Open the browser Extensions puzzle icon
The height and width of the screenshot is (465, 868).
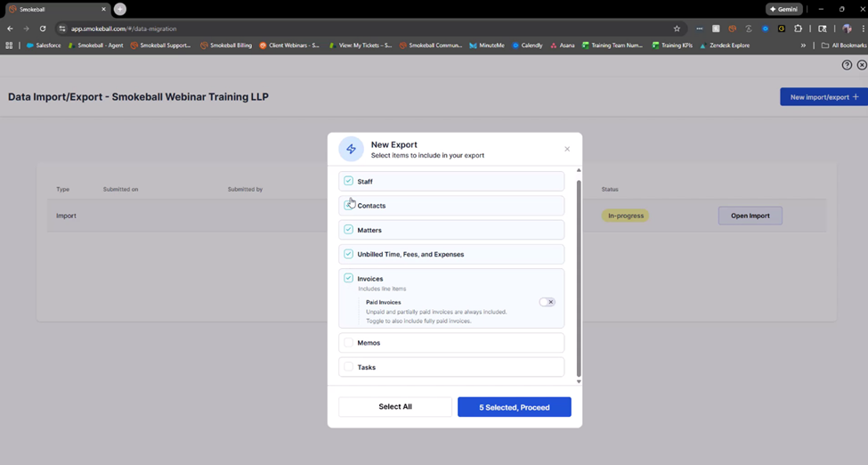[x=799, y=29]
